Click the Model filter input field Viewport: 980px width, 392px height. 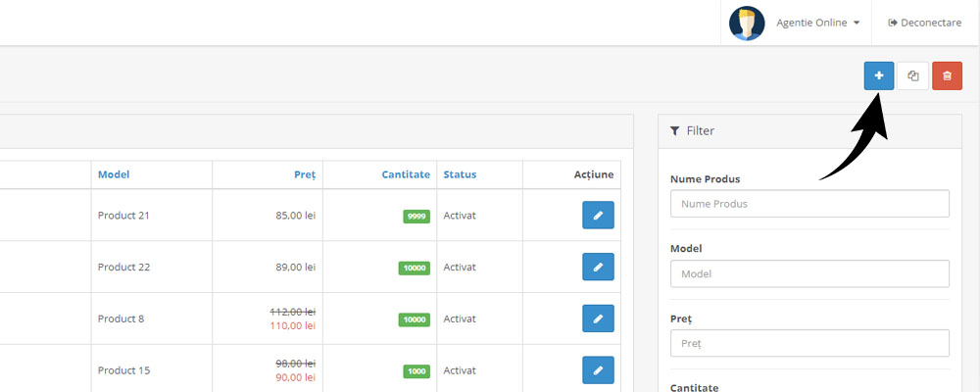point(809,273)
